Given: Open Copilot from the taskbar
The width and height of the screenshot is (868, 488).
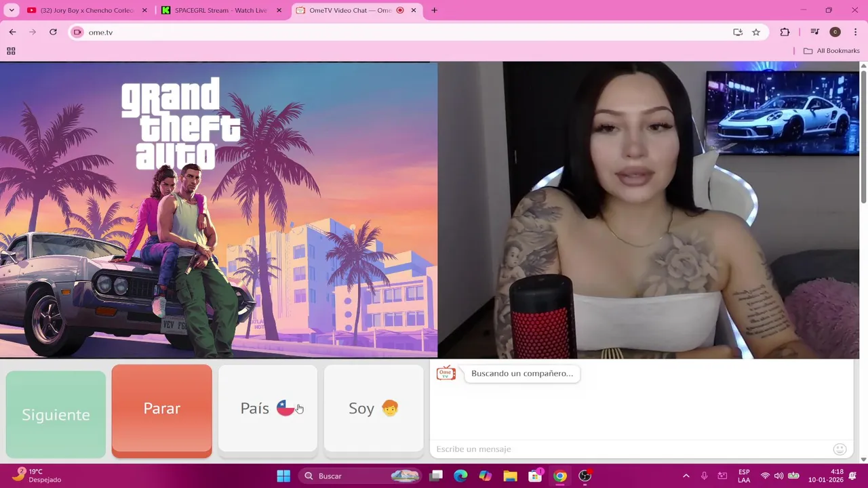Looking at the screenshot, I should pyautogui.click(x=486, y=476).
